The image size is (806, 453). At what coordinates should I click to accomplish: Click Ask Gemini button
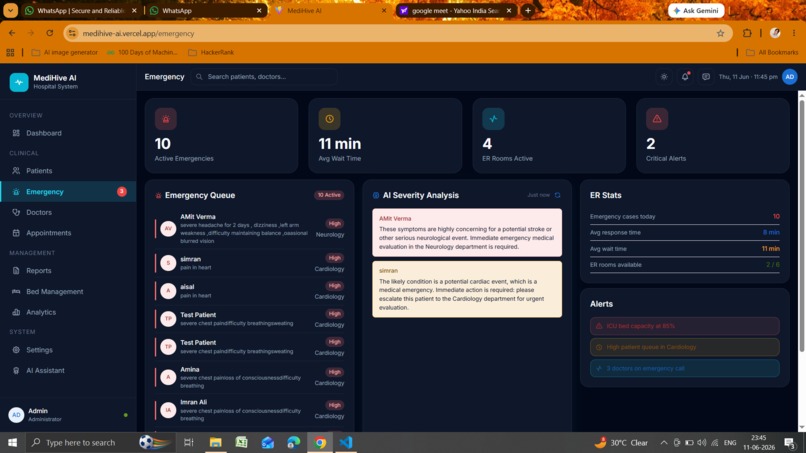point(697,10)
